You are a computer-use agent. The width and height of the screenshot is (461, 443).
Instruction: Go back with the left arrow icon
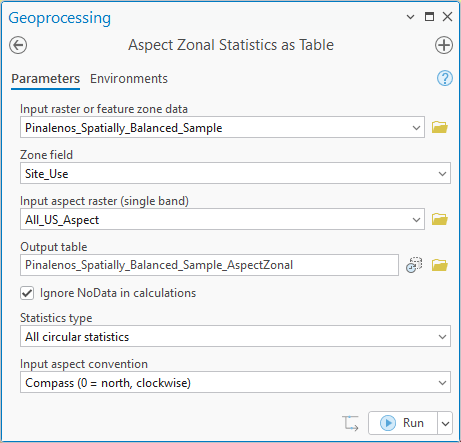[18, 45]
